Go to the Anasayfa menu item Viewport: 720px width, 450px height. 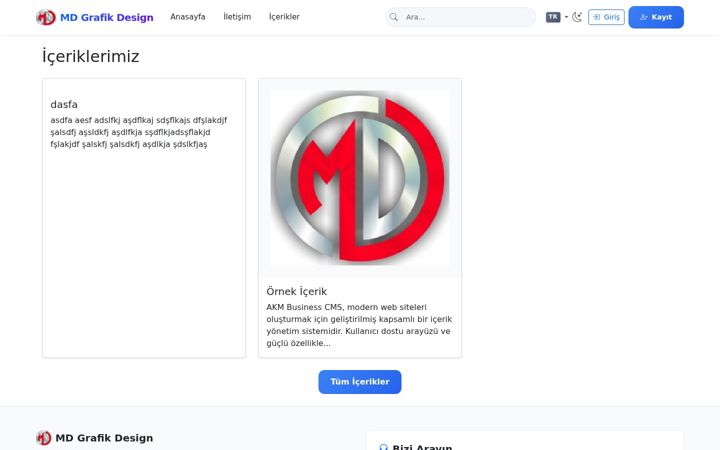coord(188,17)
